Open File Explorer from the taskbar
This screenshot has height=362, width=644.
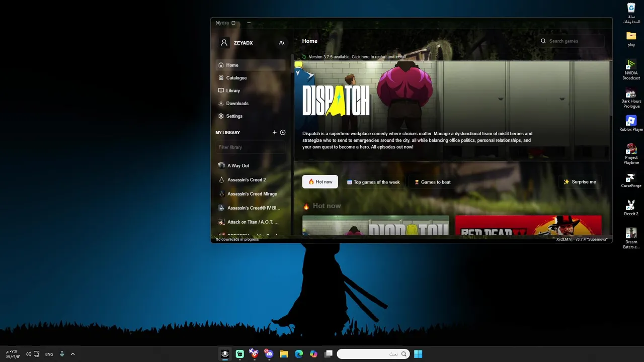click(284, 354)
